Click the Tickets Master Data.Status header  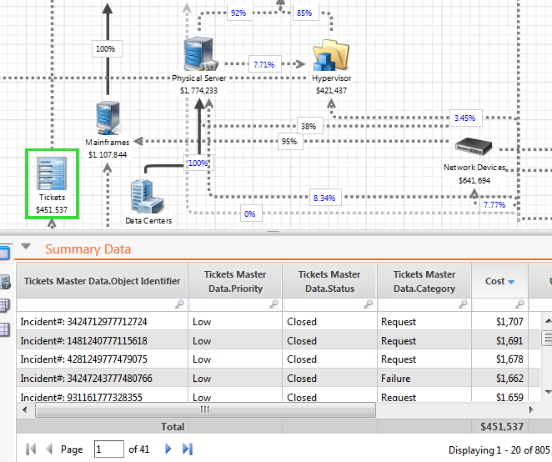(330, 281)
